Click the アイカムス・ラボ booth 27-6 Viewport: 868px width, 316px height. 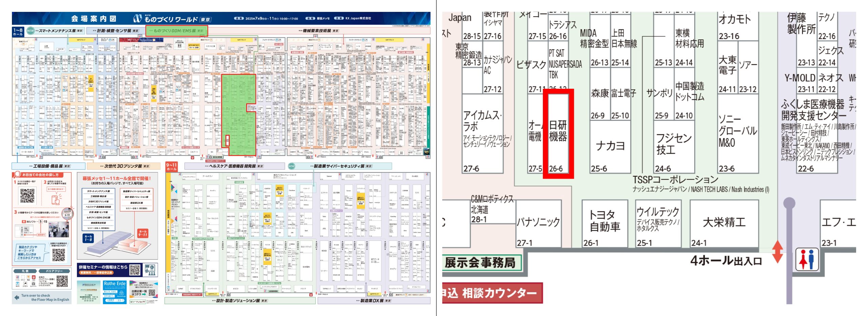coord(482,134)
